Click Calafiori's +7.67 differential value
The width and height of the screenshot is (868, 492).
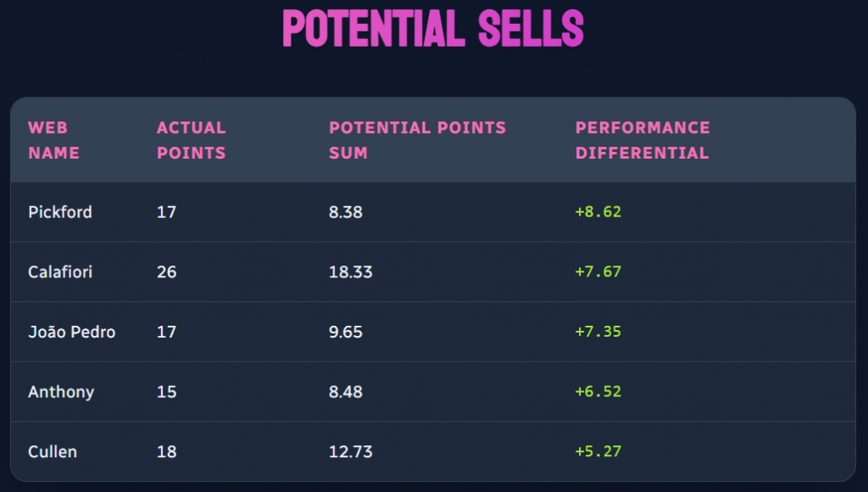click(598, 272)
